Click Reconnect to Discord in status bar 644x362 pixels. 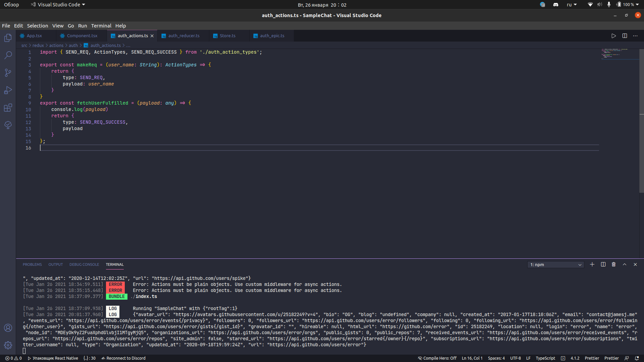pos(123,358)
